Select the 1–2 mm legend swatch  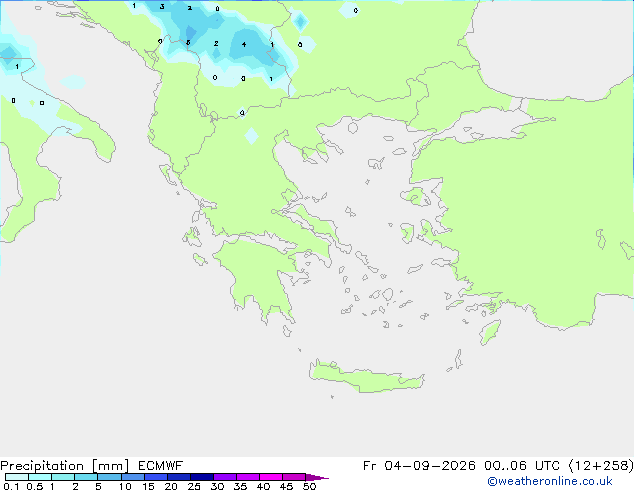coord(63,477)
